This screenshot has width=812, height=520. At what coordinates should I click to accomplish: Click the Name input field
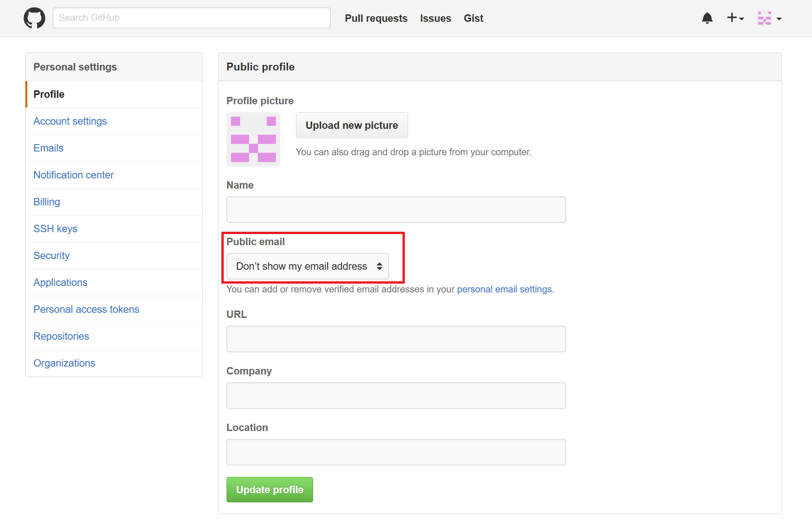pos(396,209)
